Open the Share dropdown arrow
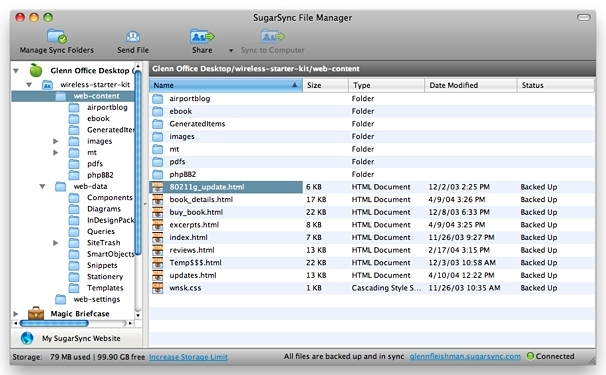The width and height of the screenshot is (606, 375). coord(231,50)
